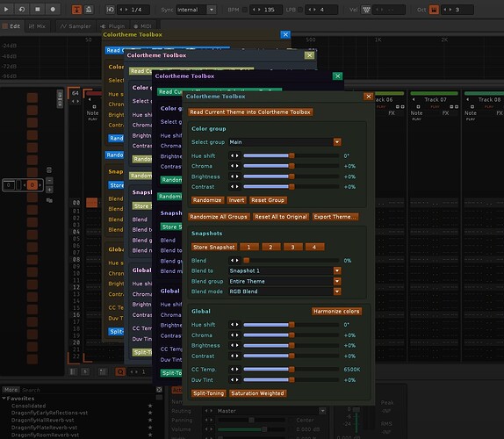Click the Invert button
This screenshot has width=504, height=439.
click(236, 200)
